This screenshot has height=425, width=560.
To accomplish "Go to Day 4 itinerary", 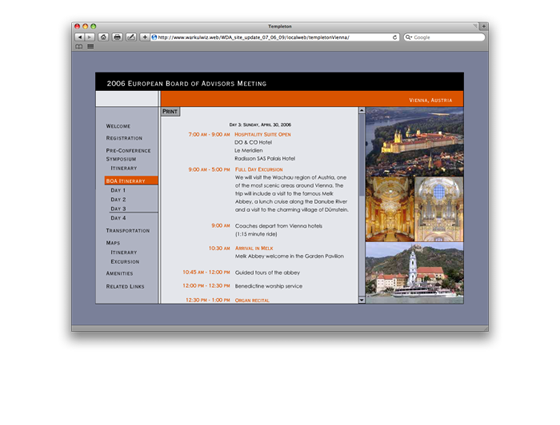I will (118, 218).
